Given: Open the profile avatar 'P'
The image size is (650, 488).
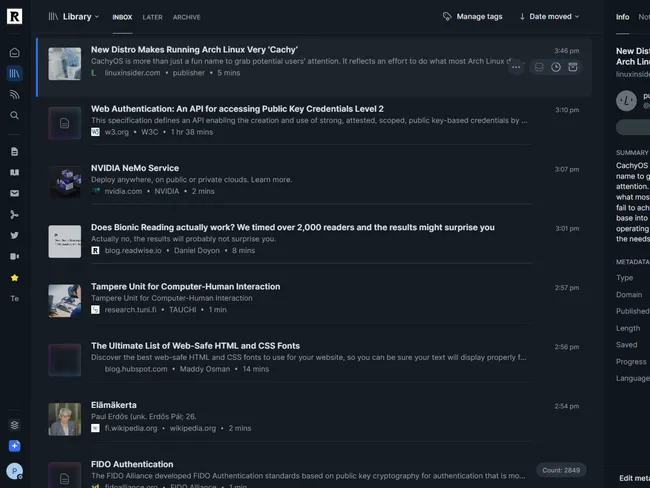Looking at the screenshot, I should [15, 471].
